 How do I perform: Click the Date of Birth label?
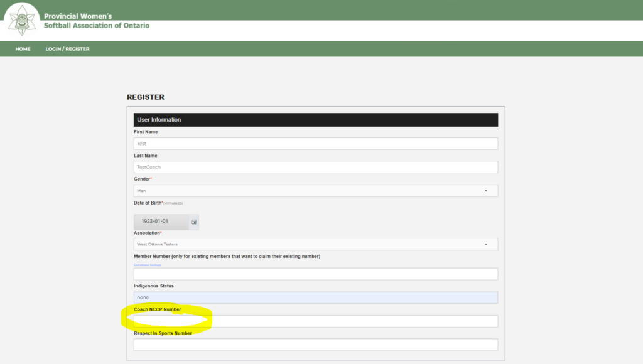[148, 203]
